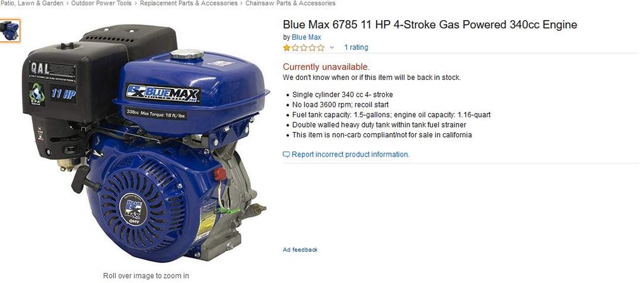
Task: Open Chainsaw Parts & Accessories breadcrumb
Action: pos(291,3)
